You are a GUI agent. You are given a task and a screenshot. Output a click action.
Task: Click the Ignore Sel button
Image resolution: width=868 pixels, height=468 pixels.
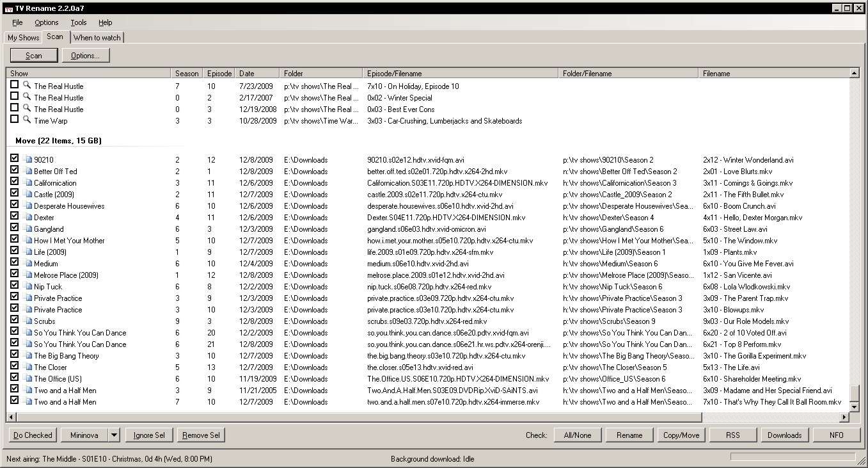(x=149, y=435)
